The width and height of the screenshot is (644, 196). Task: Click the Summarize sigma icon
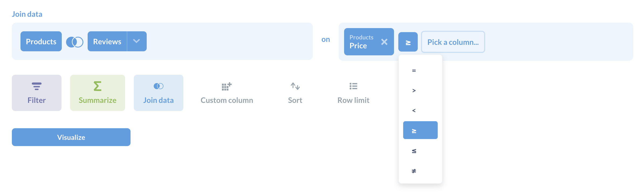[97, 86]
